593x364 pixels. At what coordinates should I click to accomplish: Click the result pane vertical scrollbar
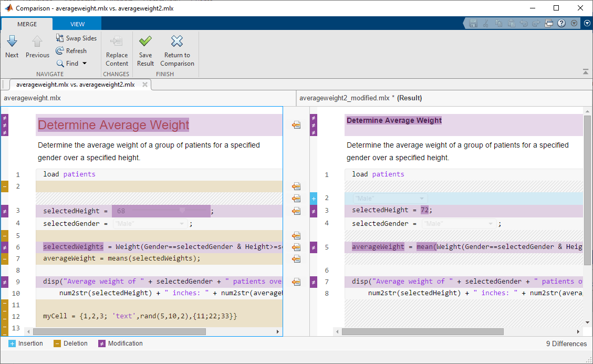point(587,189)
